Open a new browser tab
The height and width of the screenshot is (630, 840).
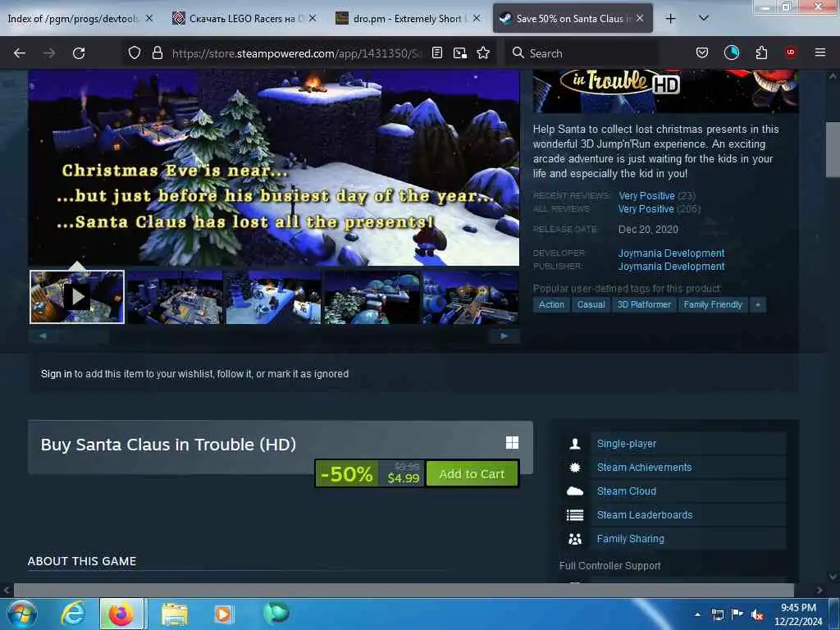click(670, 19)
